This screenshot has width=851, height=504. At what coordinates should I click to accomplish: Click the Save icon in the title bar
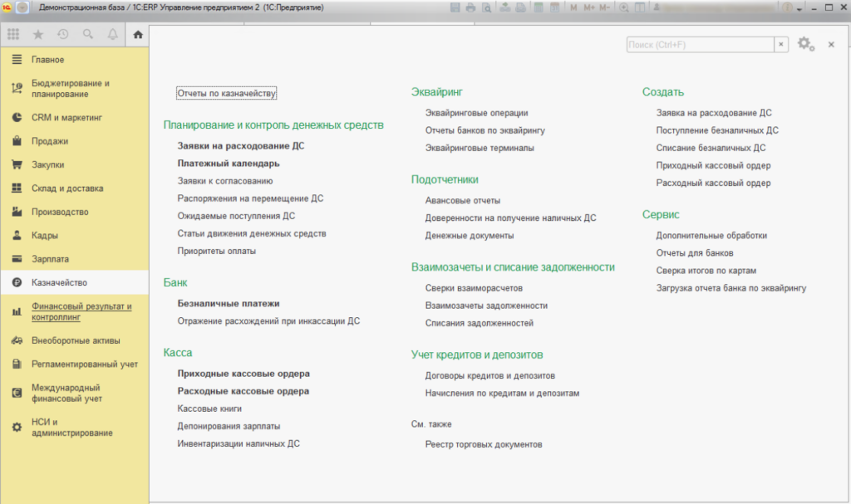(455, 7)
